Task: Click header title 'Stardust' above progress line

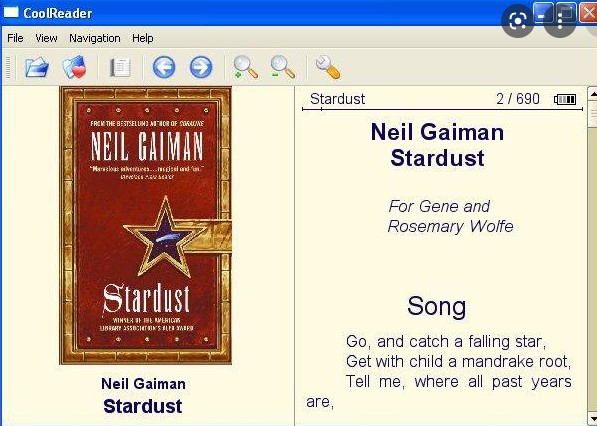Action: [337, 99]
